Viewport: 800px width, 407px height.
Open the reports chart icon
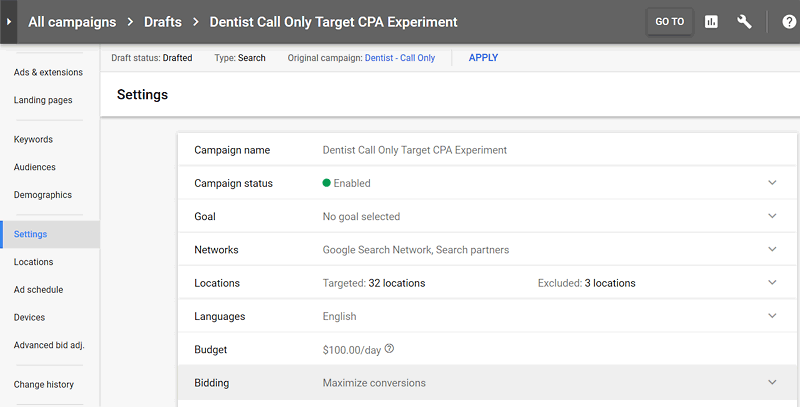click(712, 21)
